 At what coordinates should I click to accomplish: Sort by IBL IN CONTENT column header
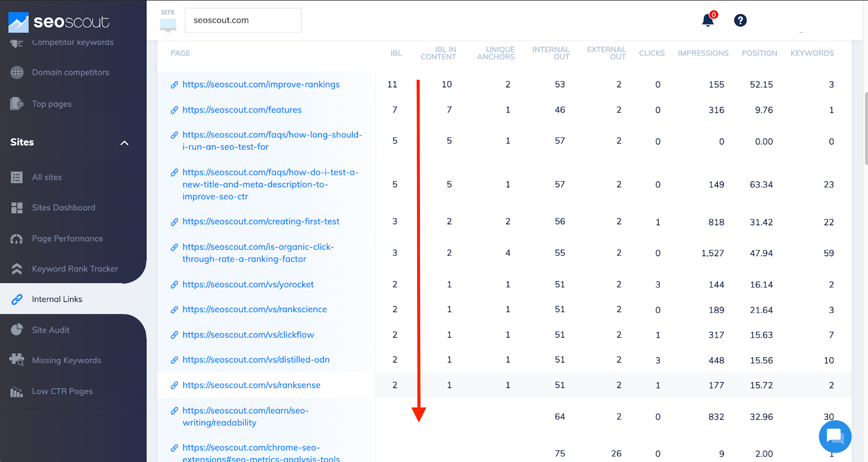tap(438, 53)
